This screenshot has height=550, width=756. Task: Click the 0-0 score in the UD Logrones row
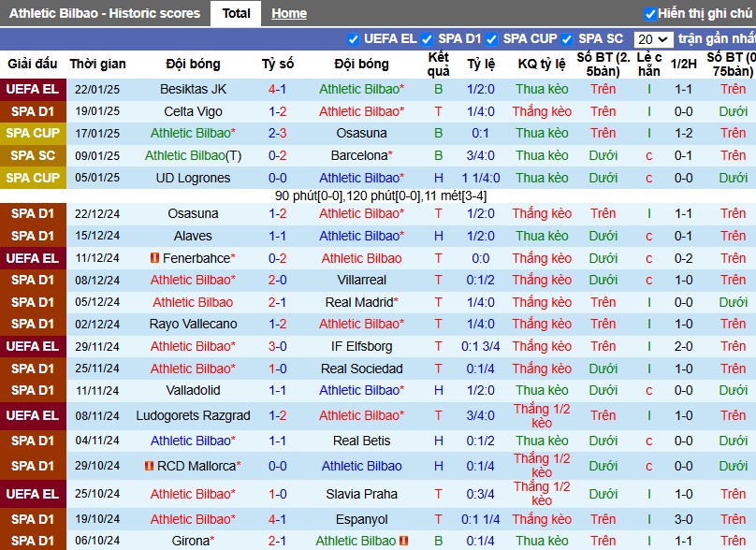pos(277,178)
